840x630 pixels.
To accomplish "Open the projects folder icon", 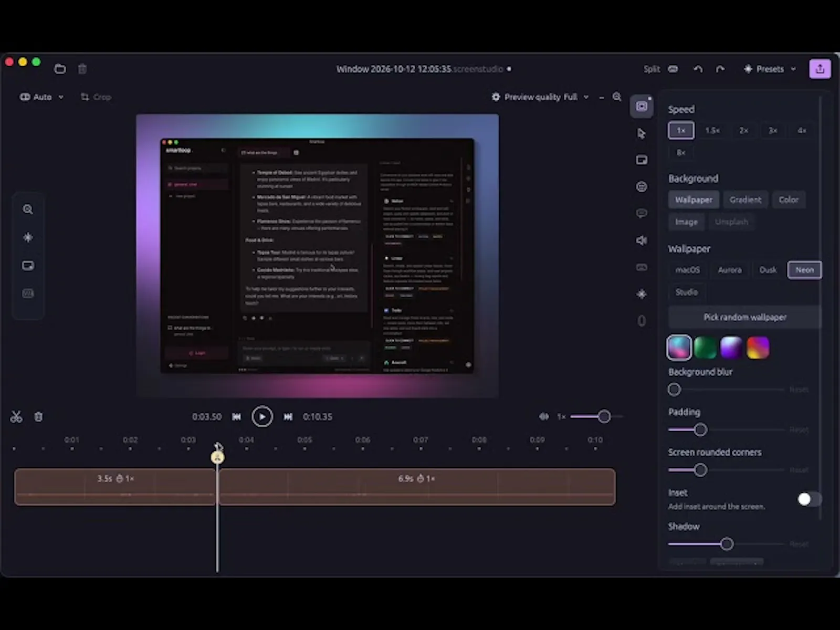I will click(x=60, y=69).
